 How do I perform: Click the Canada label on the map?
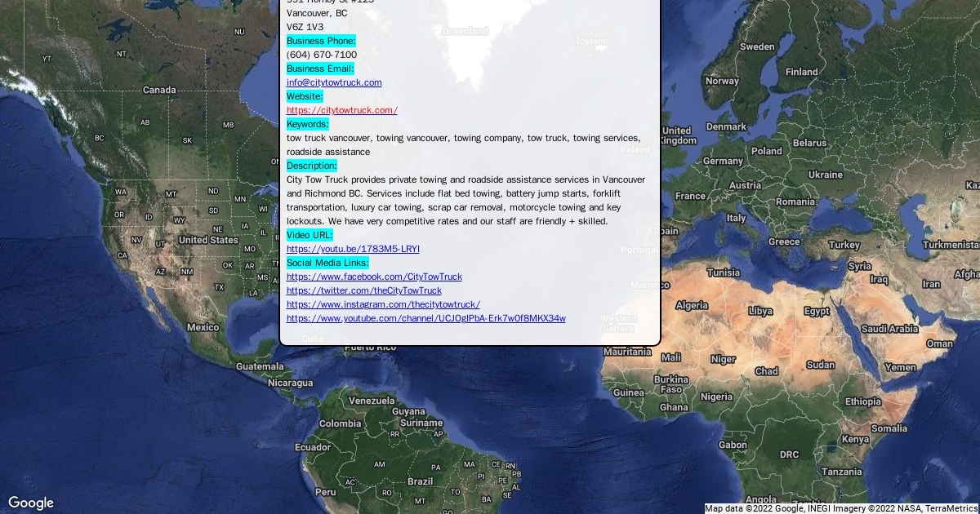159,90
